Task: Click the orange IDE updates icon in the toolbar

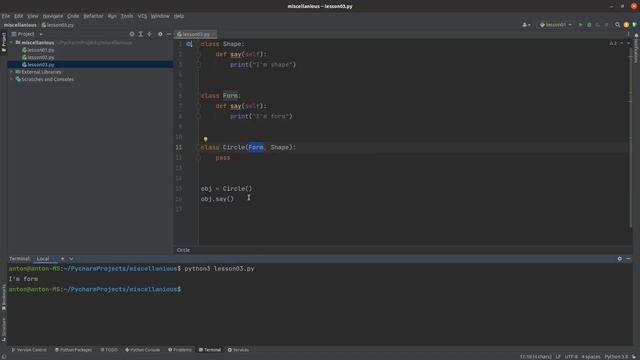Action: click(626, 25)
